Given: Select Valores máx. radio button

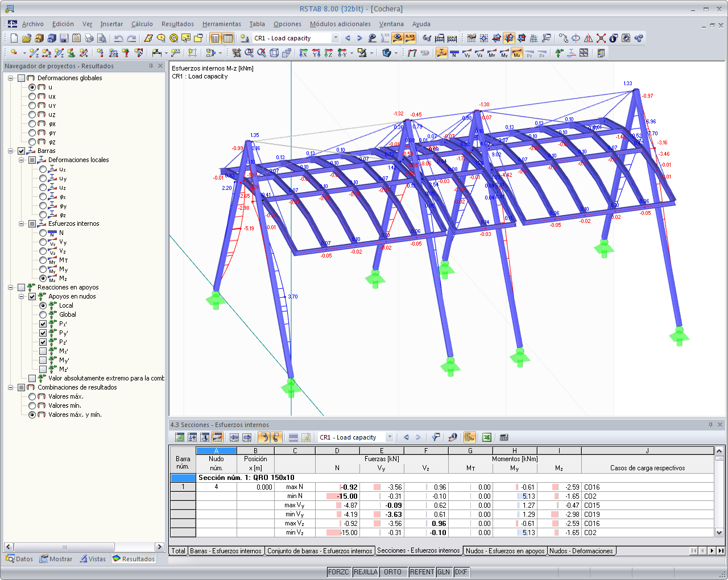Looking at the screenshot, I should point(32,396).
